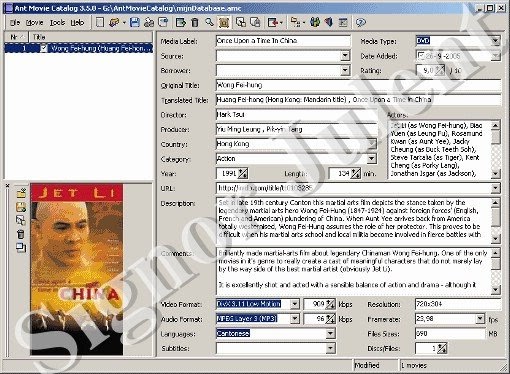Toggle the Date Added checkbox

point(421,56)
